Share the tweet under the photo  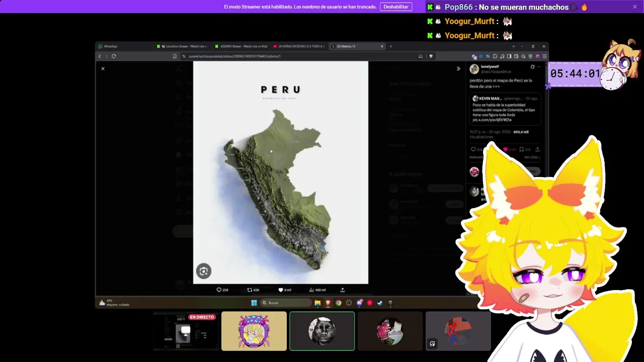343,290
